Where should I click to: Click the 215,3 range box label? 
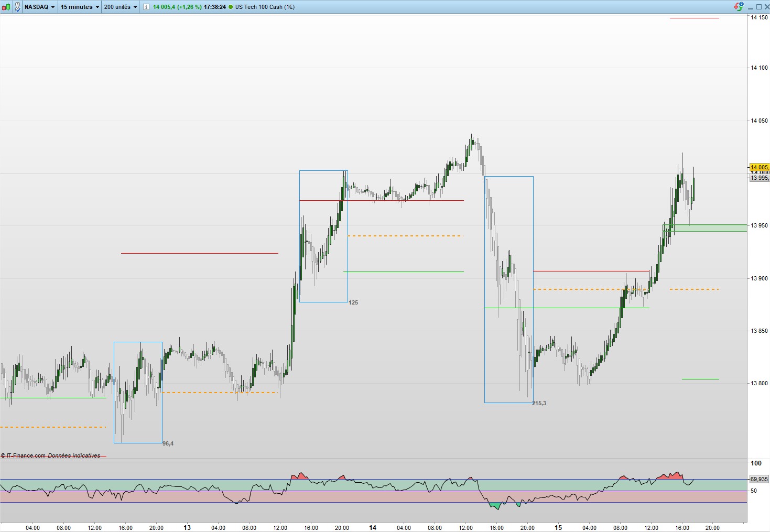pos(539,403)
